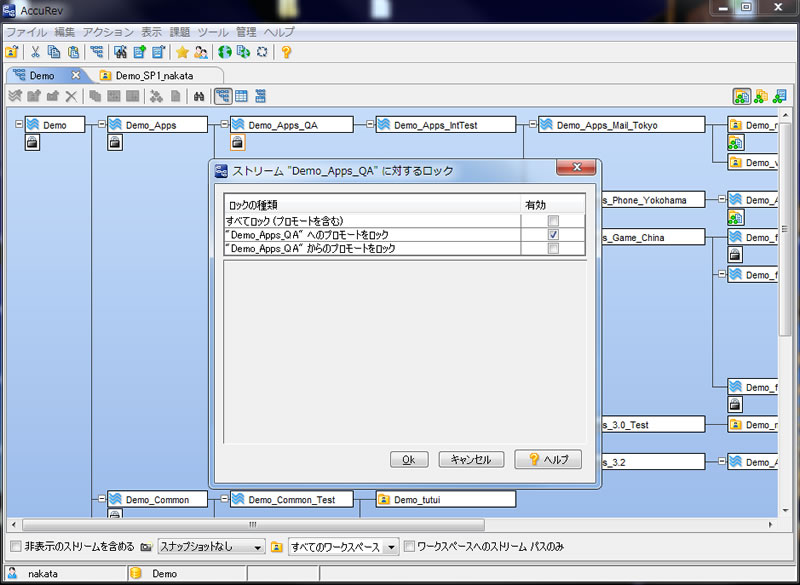Click the refresh circular arrows icon
Viewport: 800px width, 585px height.
coord(262,52)
